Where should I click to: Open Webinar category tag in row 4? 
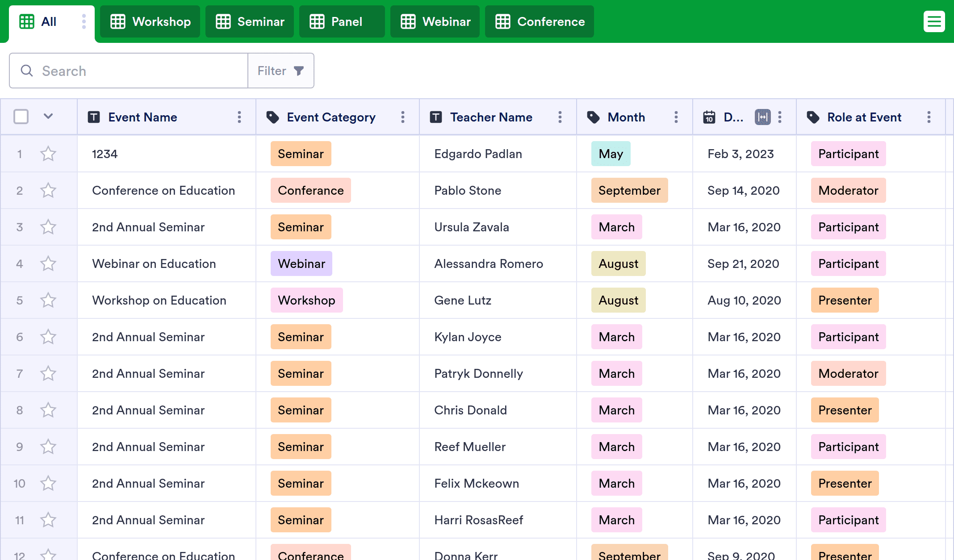click(x=301, y=263)
